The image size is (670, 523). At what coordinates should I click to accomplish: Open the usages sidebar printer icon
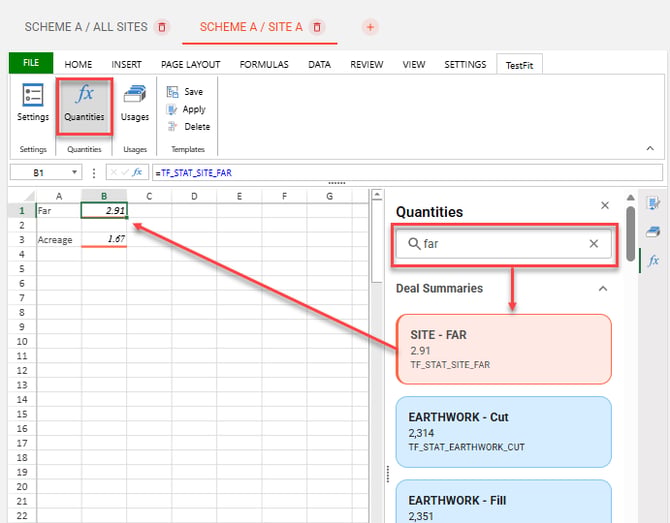pyautogui.click(x=653, y=232)
